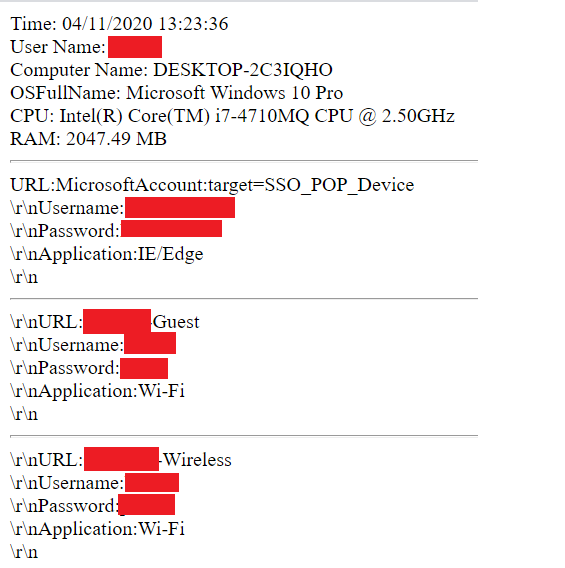This screenshot has height=568, width=565.
Task: Click the last Application:Wi-Fi line
Action: (97, 529)
